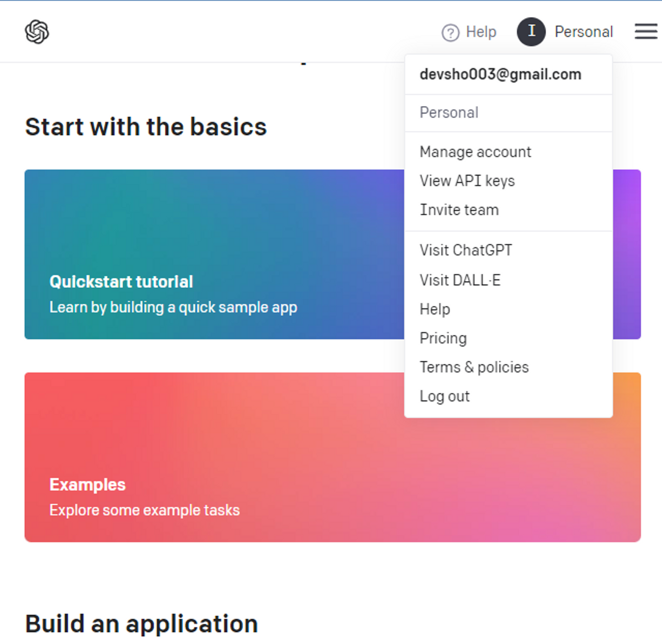The height and width of the screenshot is (644, 662).
Task: Select View API keys option
Action: pos(467,181)
